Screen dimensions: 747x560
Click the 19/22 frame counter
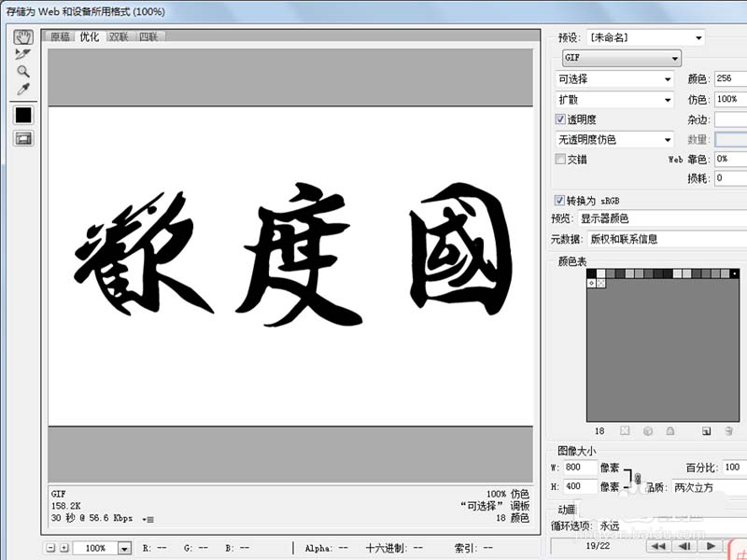(598, 546)
